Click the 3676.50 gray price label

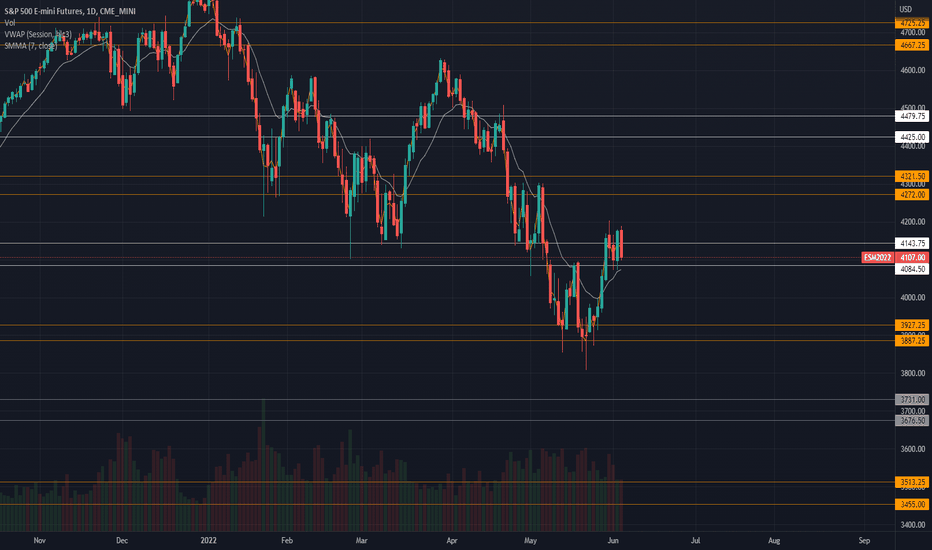coord(912,420)
